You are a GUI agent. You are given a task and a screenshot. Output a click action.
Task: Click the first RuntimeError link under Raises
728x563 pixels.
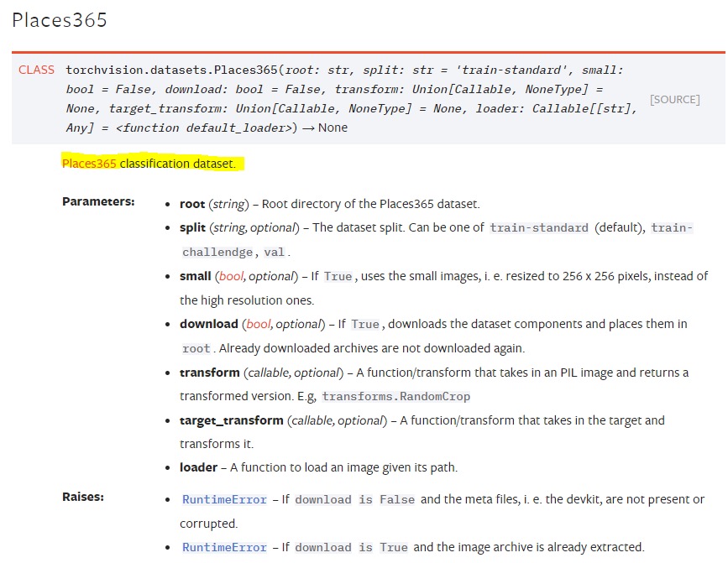click(224, 499)
